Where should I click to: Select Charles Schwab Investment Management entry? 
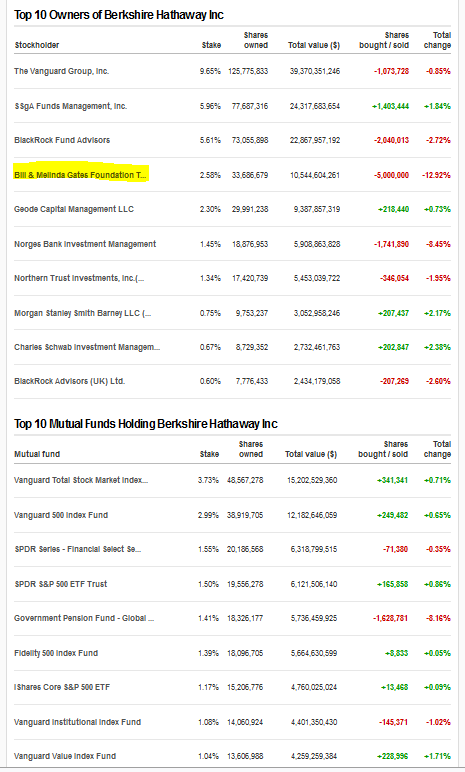click(87, 347)
